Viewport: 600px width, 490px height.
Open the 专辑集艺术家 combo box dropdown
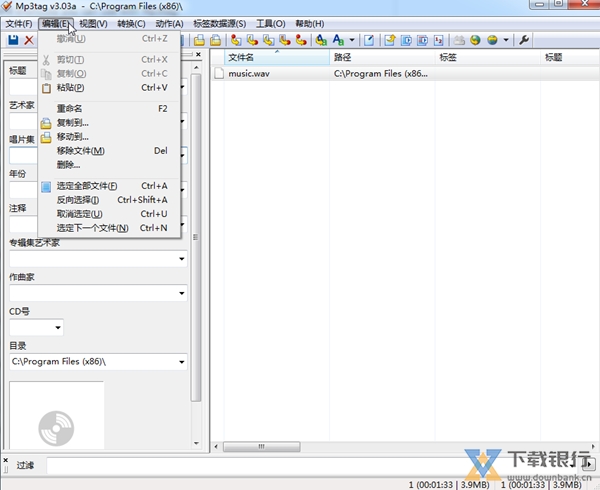(182, 259)
